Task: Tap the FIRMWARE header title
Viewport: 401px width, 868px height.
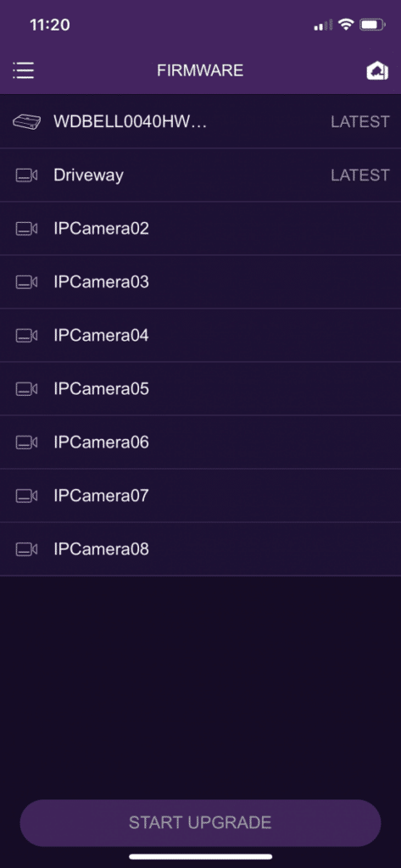Action: 200,71
